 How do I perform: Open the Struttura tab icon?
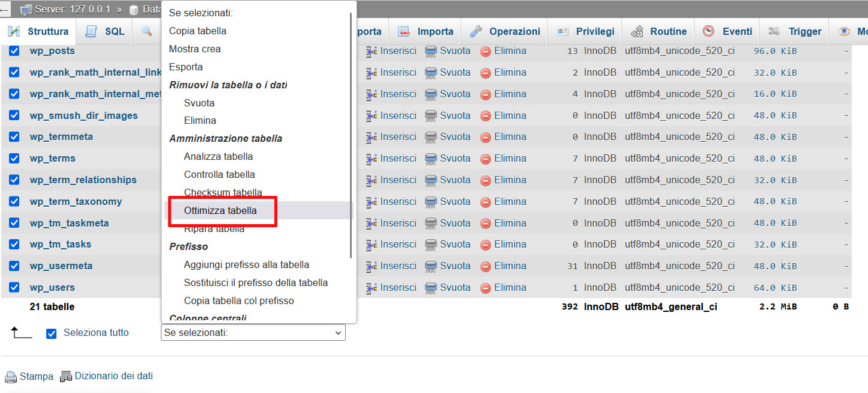coord(13,31)
